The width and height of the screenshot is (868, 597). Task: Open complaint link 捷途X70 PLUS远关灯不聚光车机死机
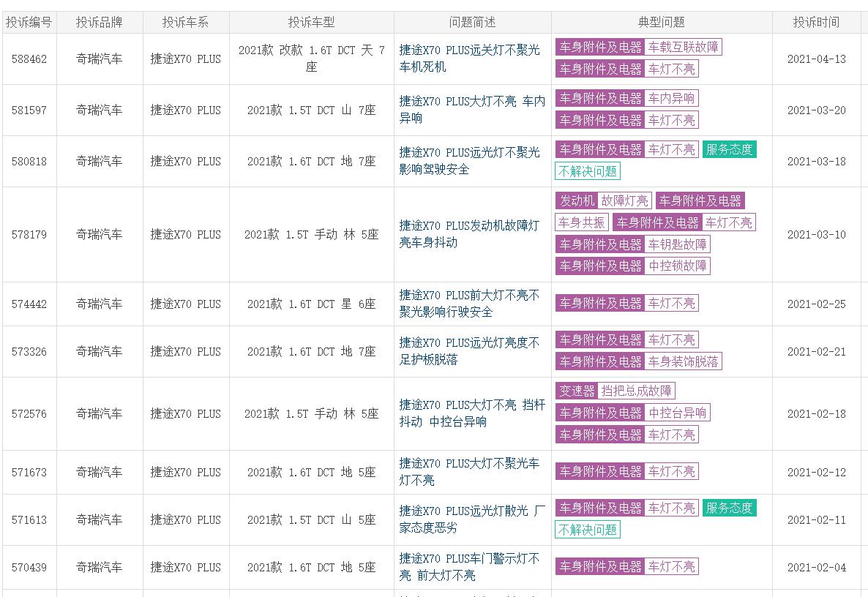point(469,59)
